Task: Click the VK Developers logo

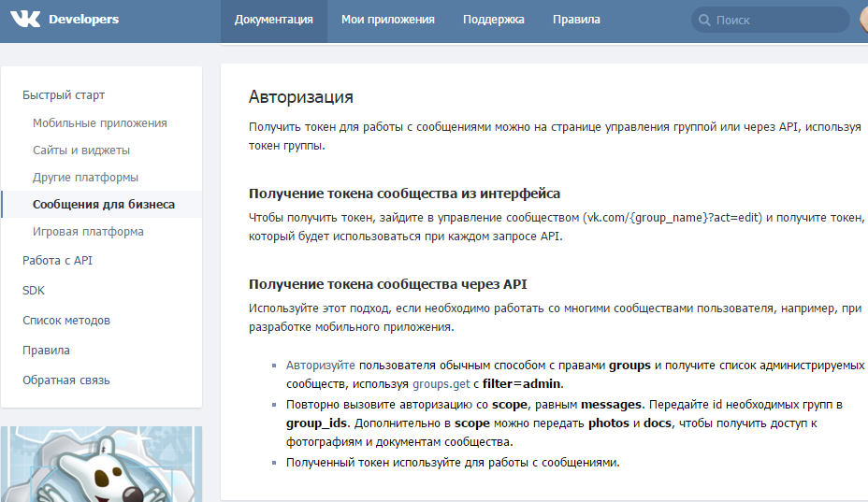Action: [64, 20]
